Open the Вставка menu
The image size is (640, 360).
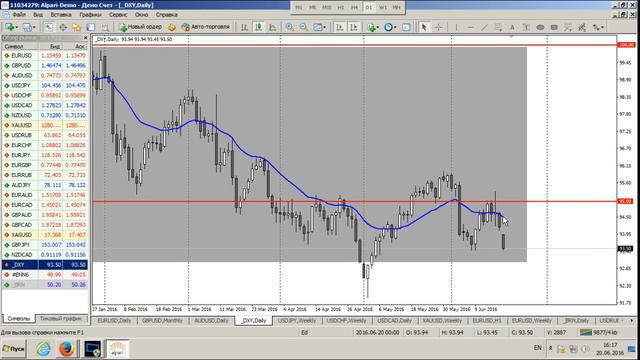pyautogui.click(x=61, y=15)
